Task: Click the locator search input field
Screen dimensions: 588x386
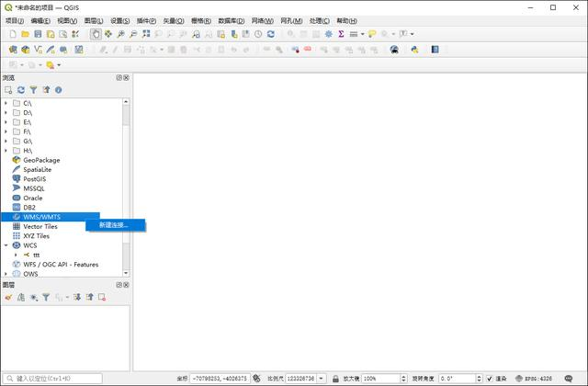Action: pyautogui.click(x=53, y=379)
